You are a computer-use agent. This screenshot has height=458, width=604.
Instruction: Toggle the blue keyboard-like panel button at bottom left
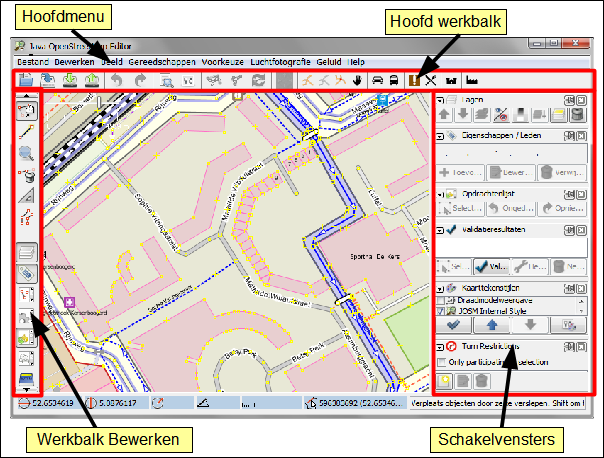pyautogui.click(x=26, y=378)
